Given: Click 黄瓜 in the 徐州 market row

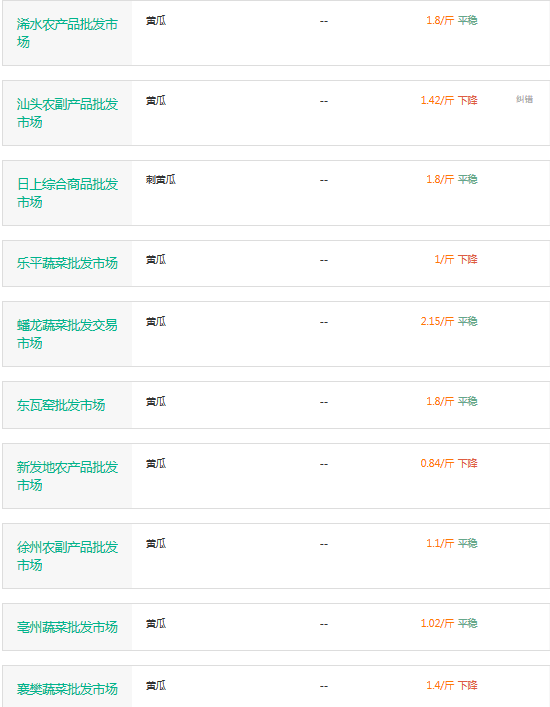Looking at the screenshot, I should [156, 543].
